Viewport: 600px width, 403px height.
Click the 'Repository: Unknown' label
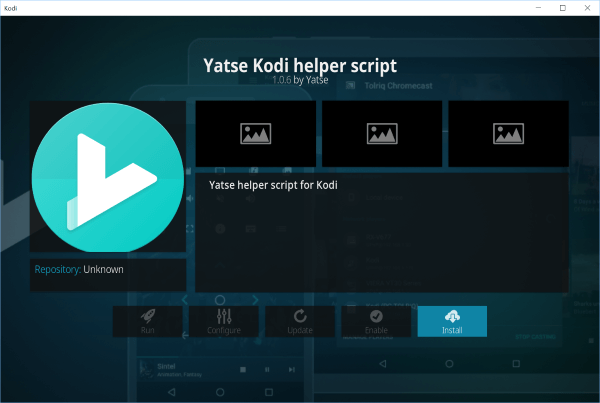click(x=80, y=270)
